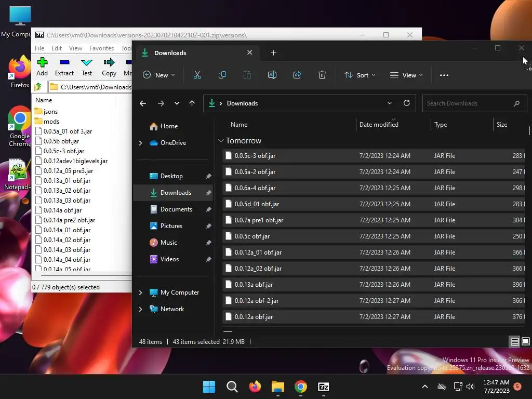Open Firefox from the taskbar
Viewport: 532px width, 399px height.
(255, 387)
